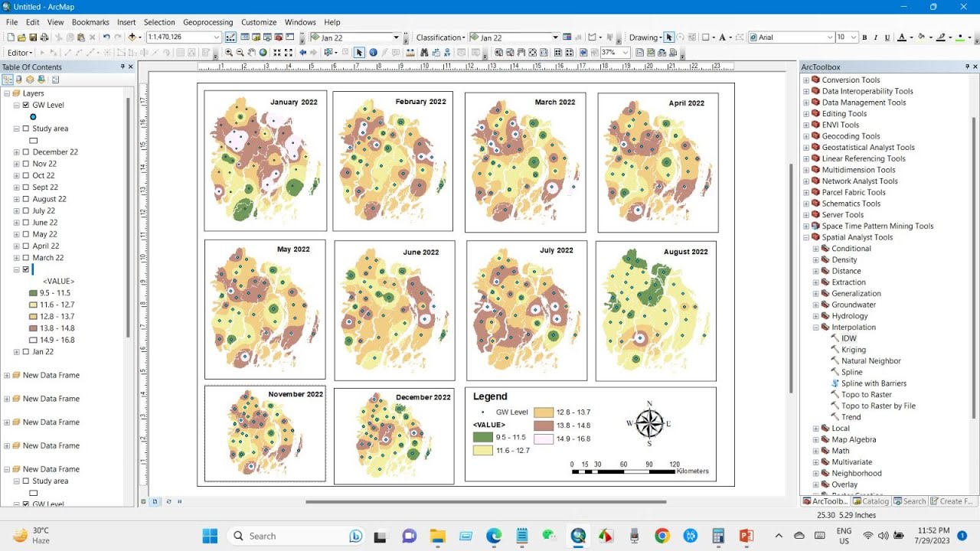
Task: Click the font color 'A' swatch button
Action: (901, 37)
